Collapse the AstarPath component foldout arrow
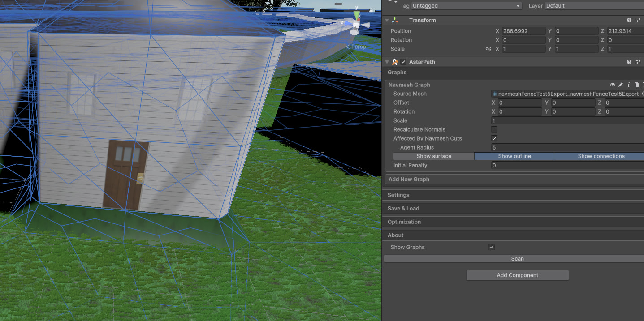644x321 pixels. click(387, 62)
